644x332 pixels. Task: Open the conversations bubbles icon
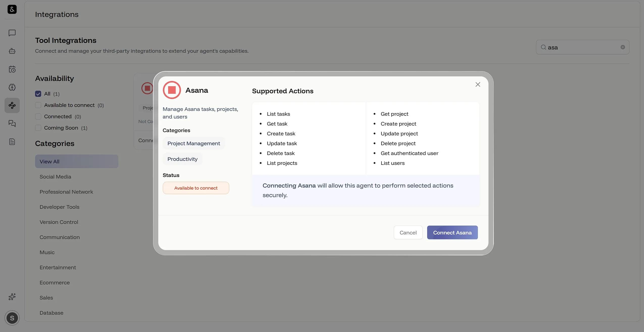[12, 124]
